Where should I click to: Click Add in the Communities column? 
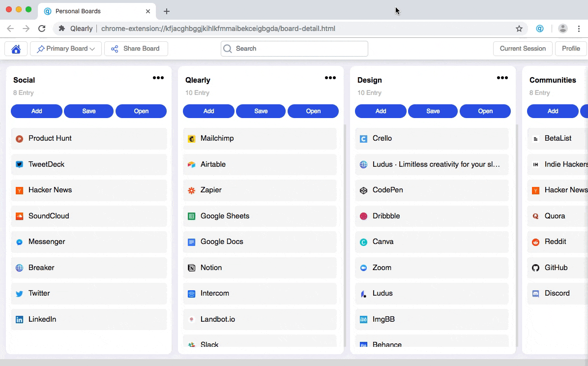point(553,111)
